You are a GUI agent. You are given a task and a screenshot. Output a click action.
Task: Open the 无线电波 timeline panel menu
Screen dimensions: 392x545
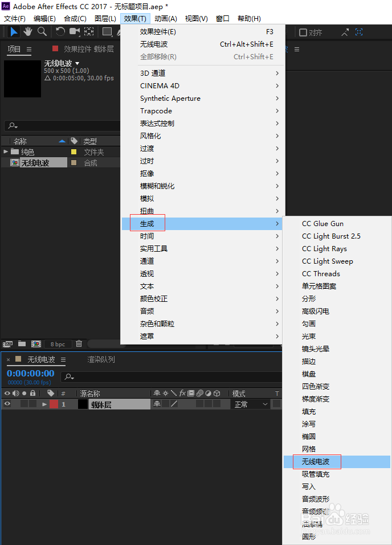tap(63, 359)
